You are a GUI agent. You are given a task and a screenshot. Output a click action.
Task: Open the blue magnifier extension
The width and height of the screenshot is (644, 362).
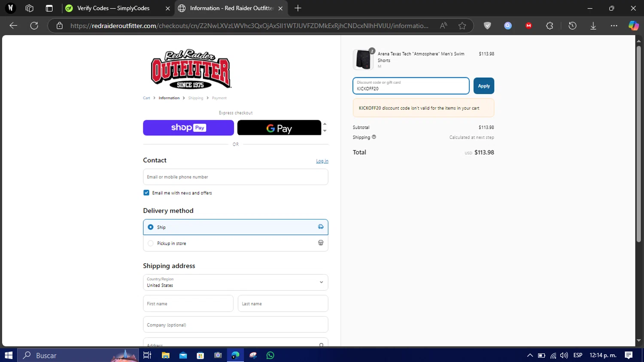[508, 26]
